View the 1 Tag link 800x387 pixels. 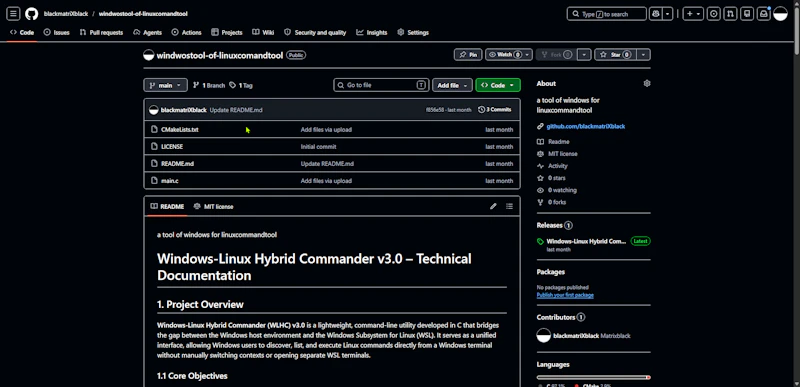[x=241, y=86]
